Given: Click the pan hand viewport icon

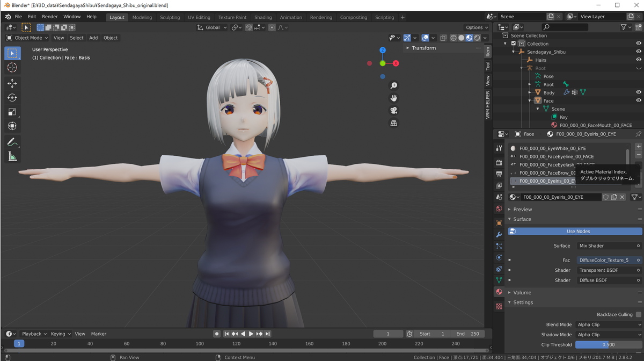Looking at the screenshot, I should pos(394,98).
